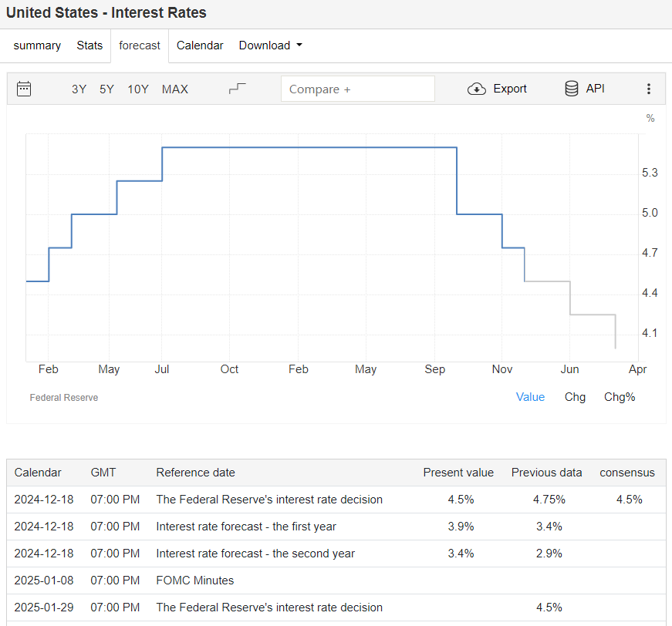Open the Stats tab
The image size is (672, 626).
[89, 45]
